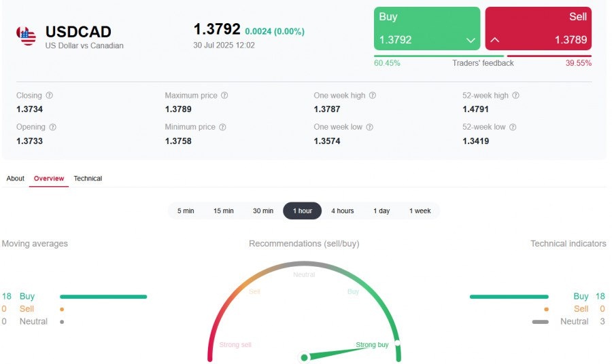This screenshot has height=364, width=612.
Task: Click the 39.55% sell percentage
Action: 579,63
